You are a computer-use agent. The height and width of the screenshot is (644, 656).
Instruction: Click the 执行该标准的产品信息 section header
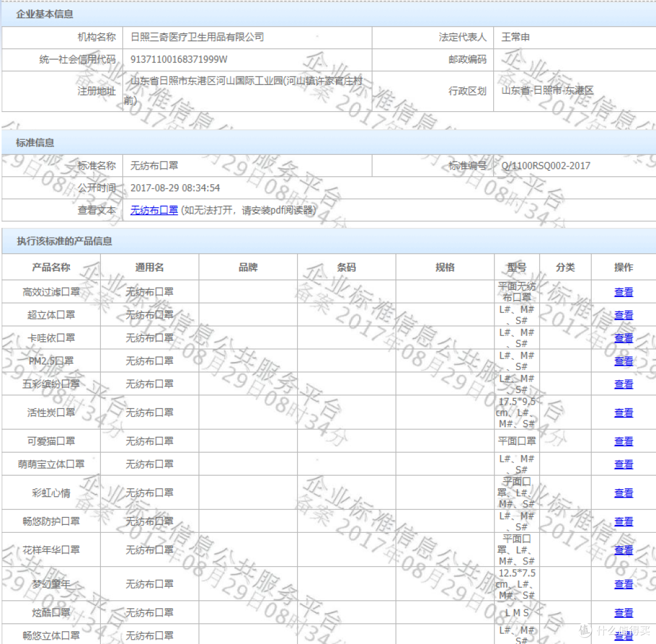(x=64, y=241)
